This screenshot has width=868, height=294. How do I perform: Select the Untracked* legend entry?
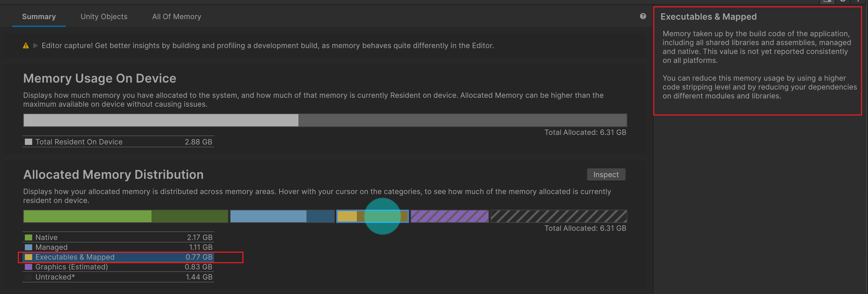click(x=118, y=277)
